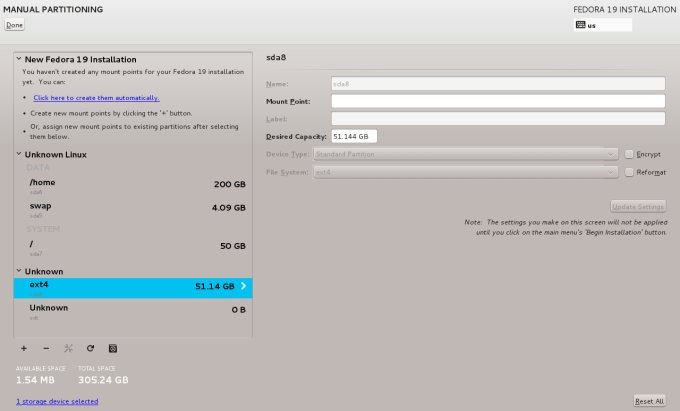Select the swap 4.09 GB partition
Screen dimensions: 680x411
(x=133, y=209)
